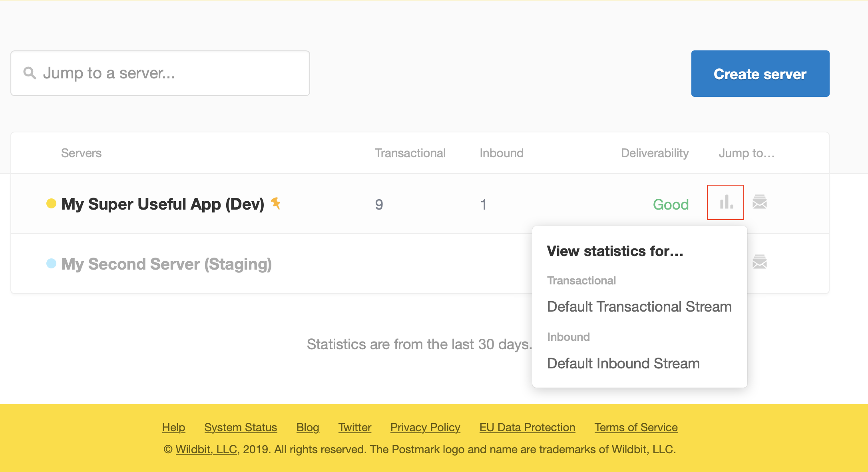Click the blue status dot for Staging server
The image size is (868, 472).
[x=51, y=264]
